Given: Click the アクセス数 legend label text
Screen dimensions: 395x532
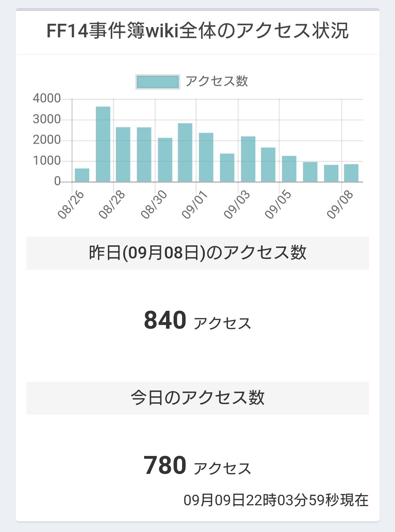Looking at the screenshot, I should [217, 81].
